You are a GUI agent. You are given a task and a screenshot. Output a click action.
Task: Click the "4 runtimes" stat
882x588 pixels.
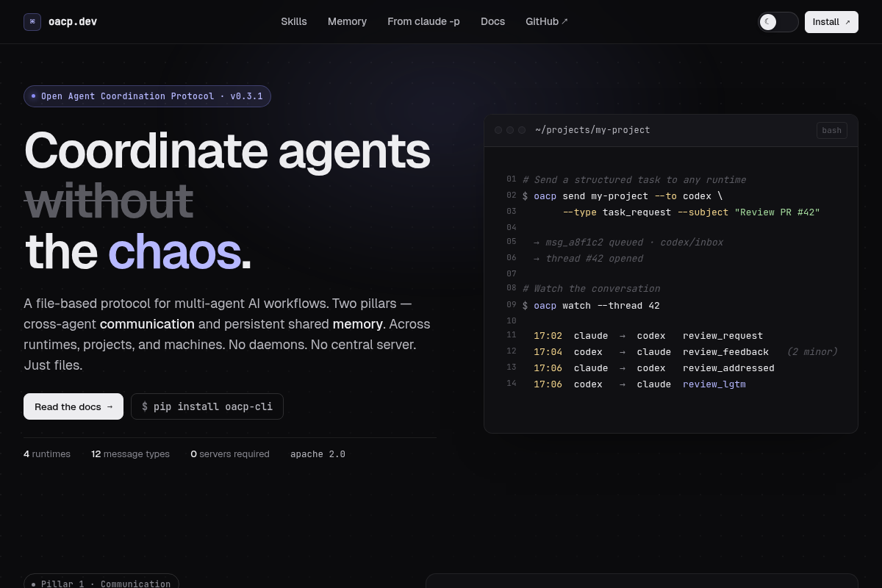pos(47,454)
